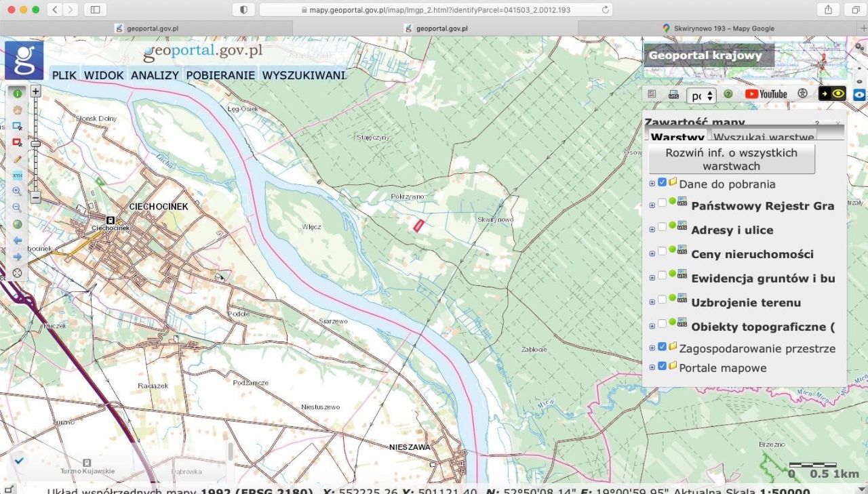Select the hand pan tool
Viewport: 868px width, 494px height.
click(x=17, y=110)
